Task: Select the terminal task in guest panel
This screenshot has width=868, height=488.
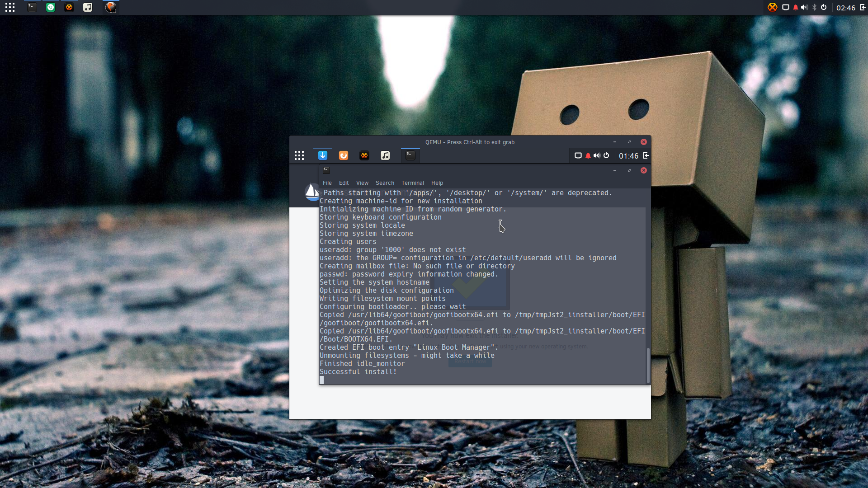Action: pos(410,155)
